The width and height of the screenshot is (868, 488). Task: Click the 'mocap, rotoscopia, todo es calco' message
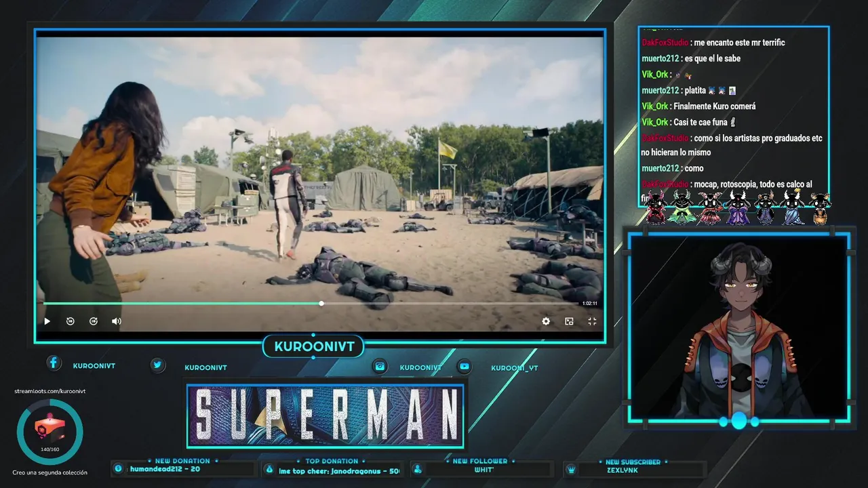(753, 185)
